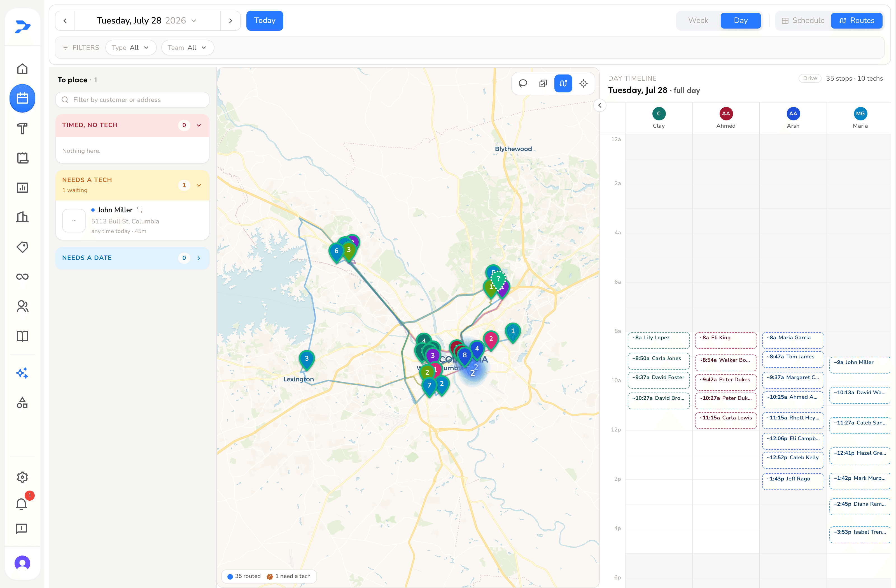
Task: Switch to Schedule mode
Action: click(x=803, y=21)
